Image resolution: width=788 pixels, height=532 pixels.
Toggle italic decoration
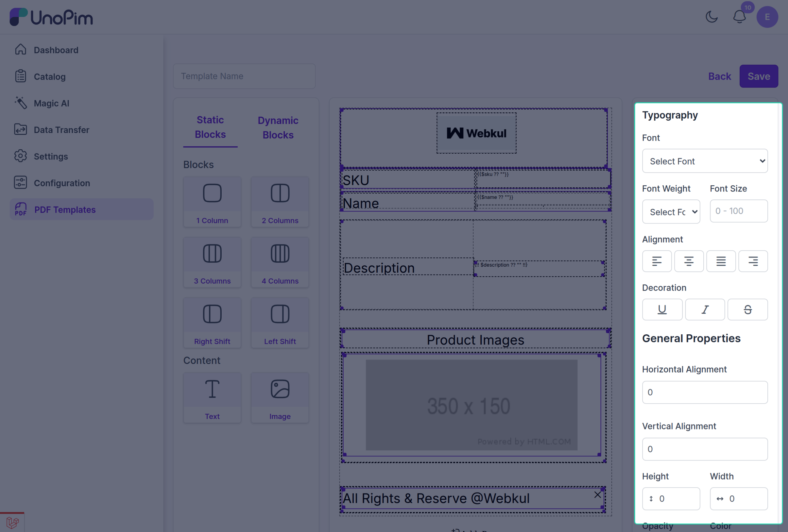click(705, 309)
